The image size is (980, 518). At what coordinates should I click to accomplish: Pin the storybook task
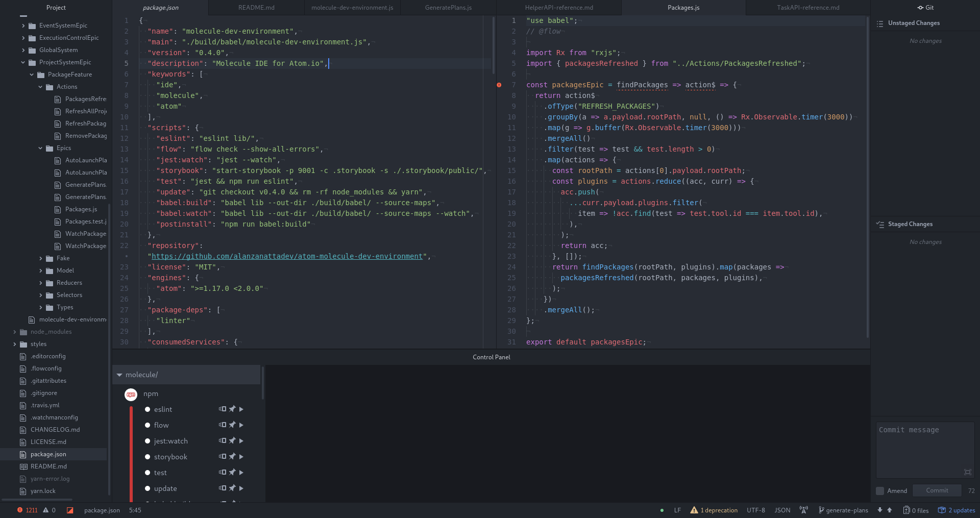232,457
